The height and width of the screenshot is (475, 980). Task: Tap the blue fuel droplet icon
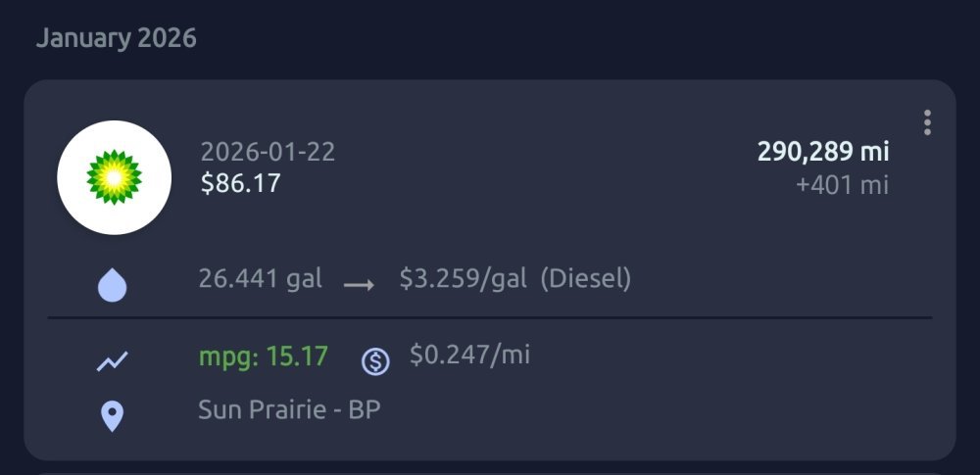coord(113,286)
